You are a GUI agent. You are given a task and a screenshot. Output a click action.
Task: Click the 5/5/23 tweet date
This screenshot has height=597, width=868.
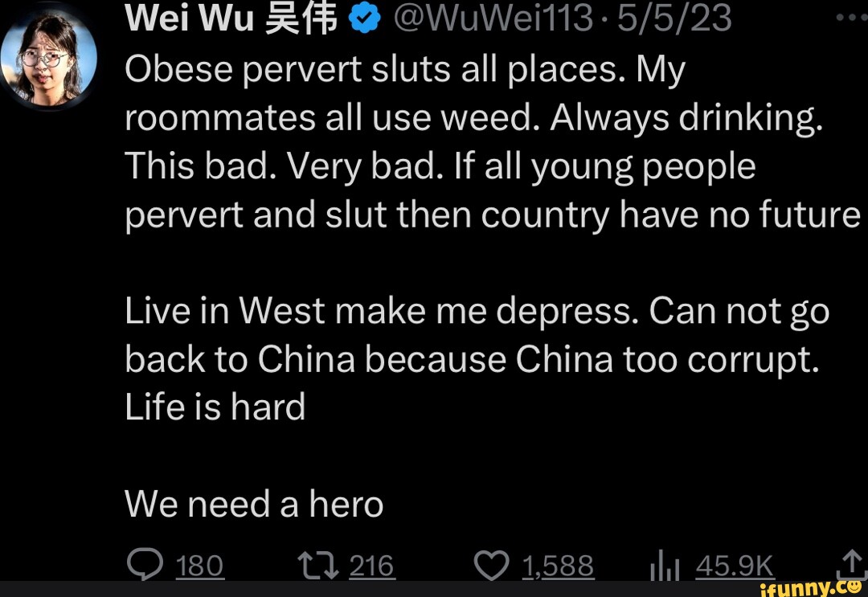pos(674,18)
